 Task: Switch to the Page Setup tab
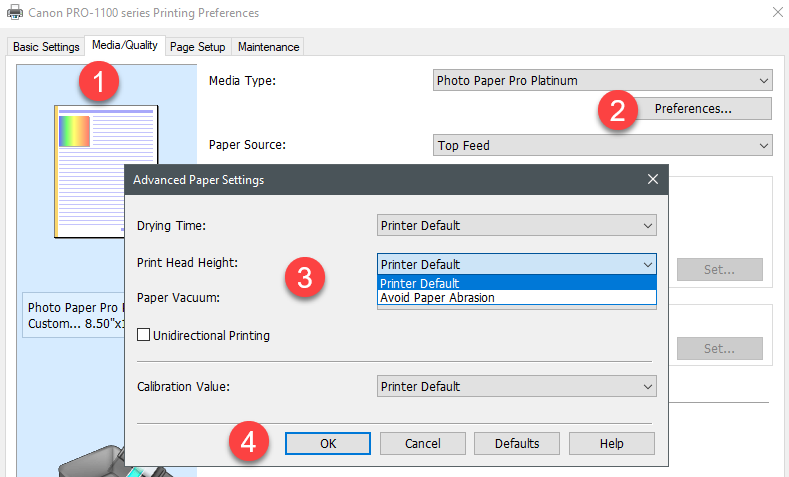click(197, 47)
